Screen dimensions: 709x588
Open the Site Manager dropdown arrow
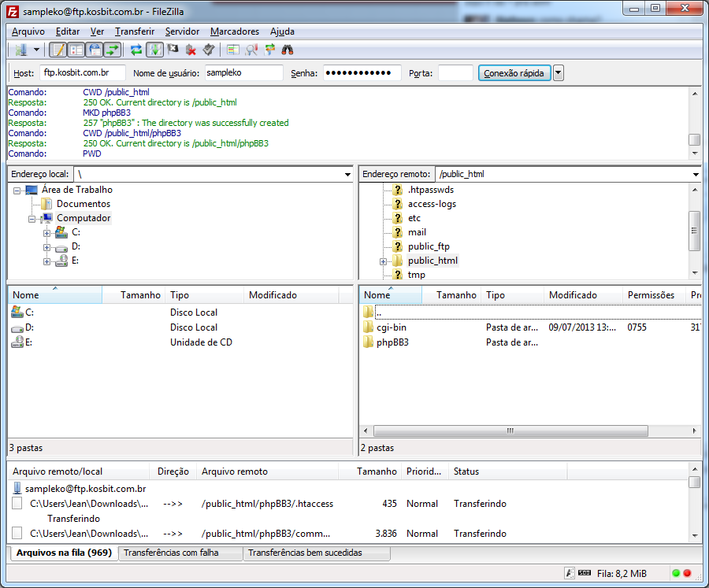36,50
